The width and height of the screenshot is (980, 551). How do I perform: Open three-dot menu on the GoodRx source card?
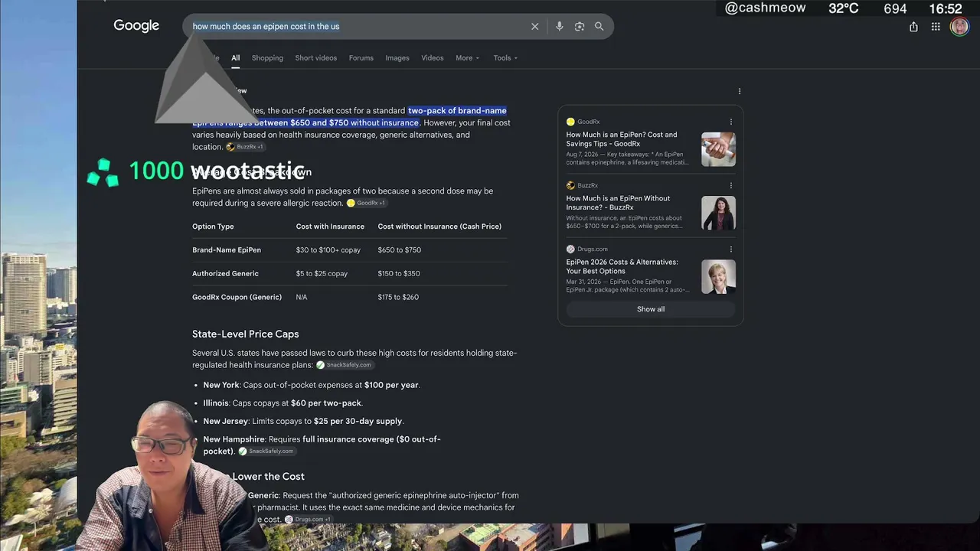tap(731, 122)
